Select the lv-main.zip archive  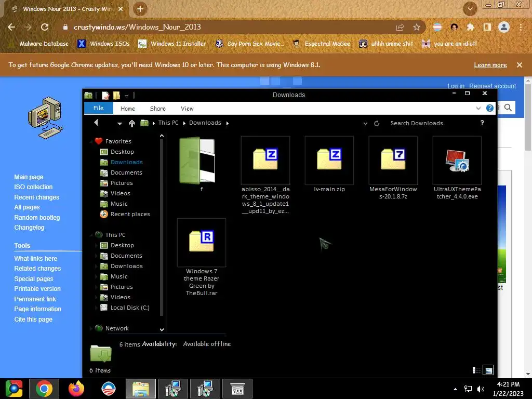pyautogui.click(x=329, y=164)
